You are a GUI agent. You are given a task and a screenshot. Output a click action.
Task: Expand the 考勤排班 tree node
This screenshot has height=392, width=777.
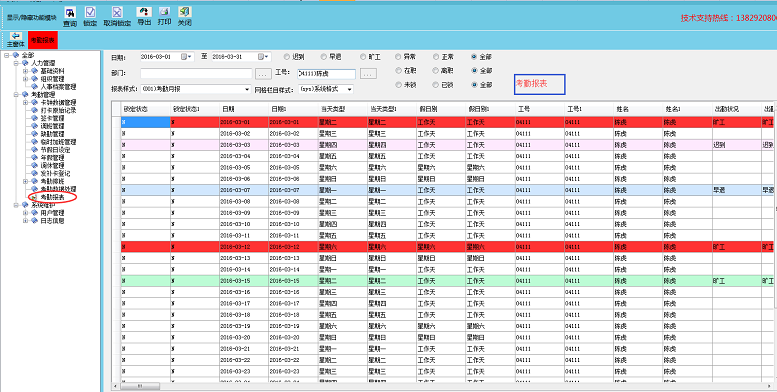pos(26,181)
